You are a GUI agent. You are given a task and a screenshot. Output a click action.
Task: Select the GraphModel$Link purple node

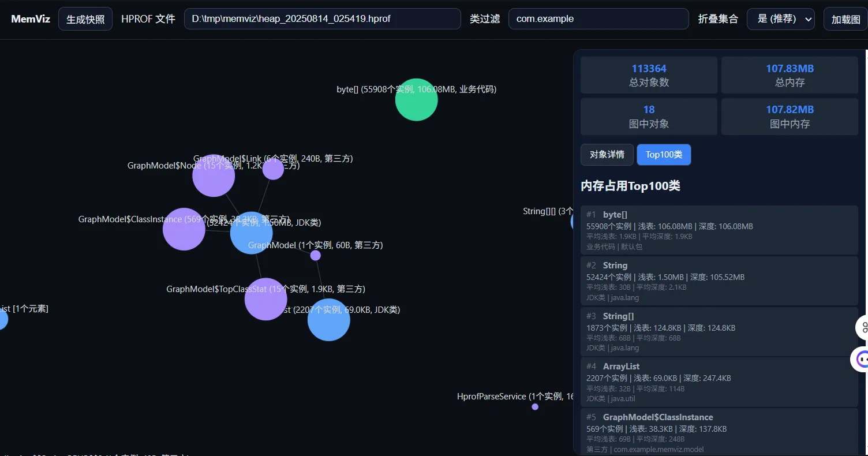coord(273,169)
